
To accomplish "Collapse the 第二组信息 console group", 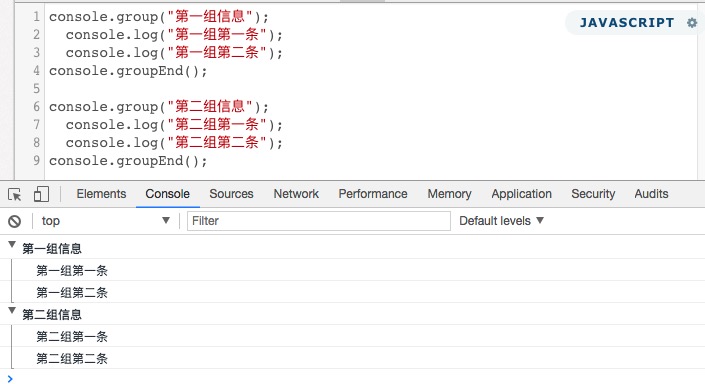I will [12, 311].
